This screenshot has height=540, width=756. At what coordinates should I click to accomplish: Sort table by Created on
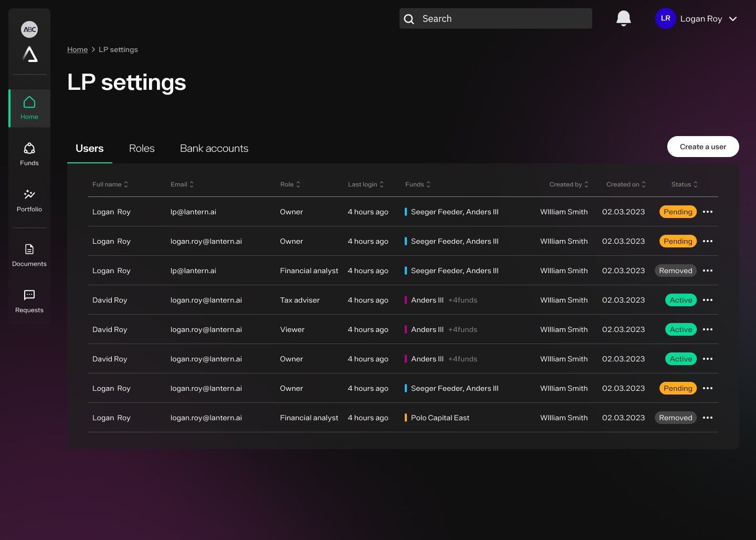pyautogui.click(x=626, y=184)
